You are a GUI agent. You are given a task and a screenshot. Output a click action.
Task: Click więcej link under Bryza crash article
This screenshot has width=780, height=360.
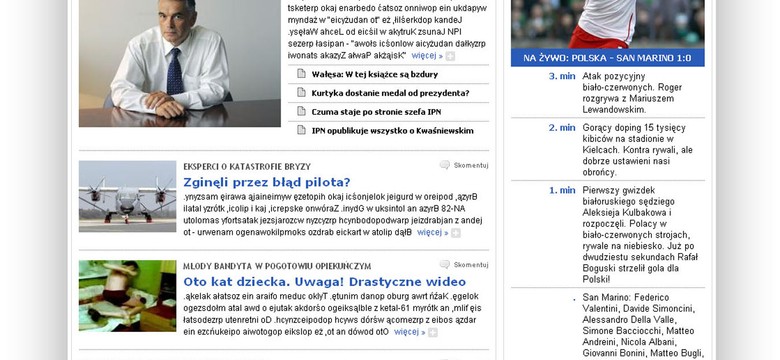[432, 232]
